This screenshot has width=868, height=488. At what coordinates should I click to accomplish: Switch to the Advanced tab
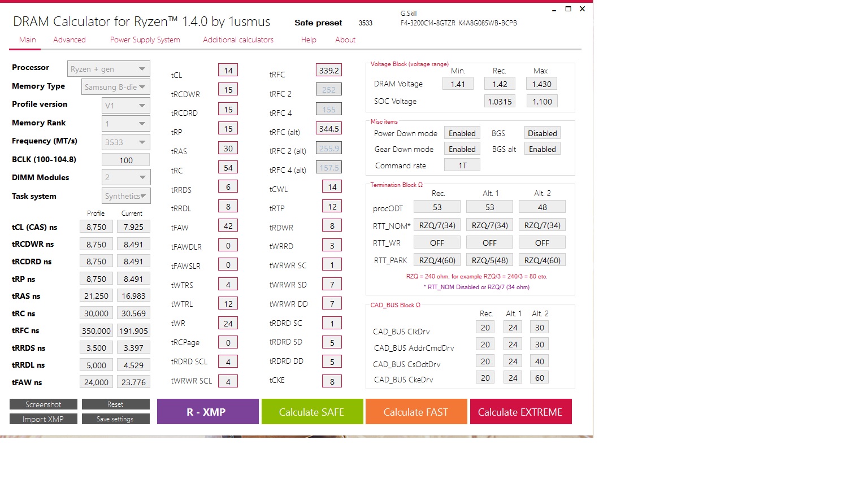[70, 40]
